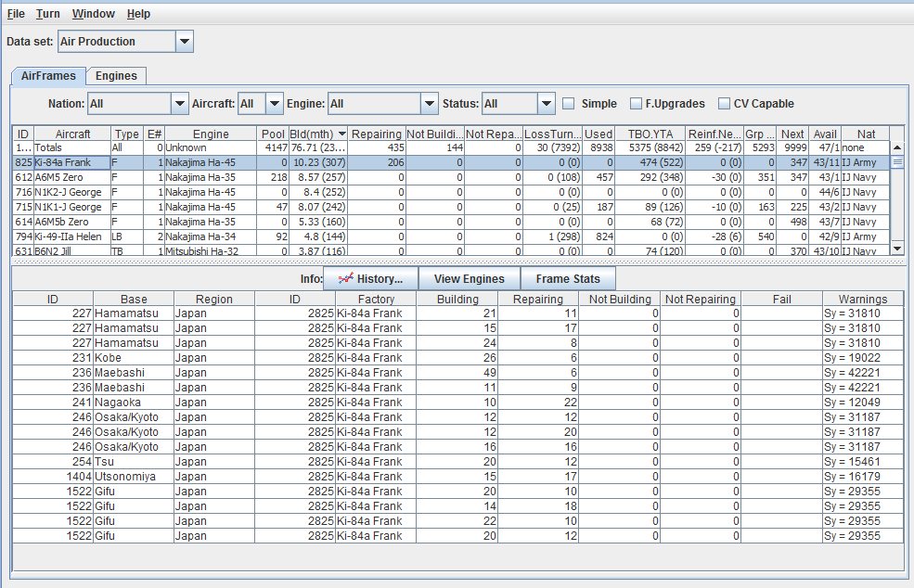Screen dimensions: 914x588
Task: Sort factories by Repairing column header
Action: (538, 299)
